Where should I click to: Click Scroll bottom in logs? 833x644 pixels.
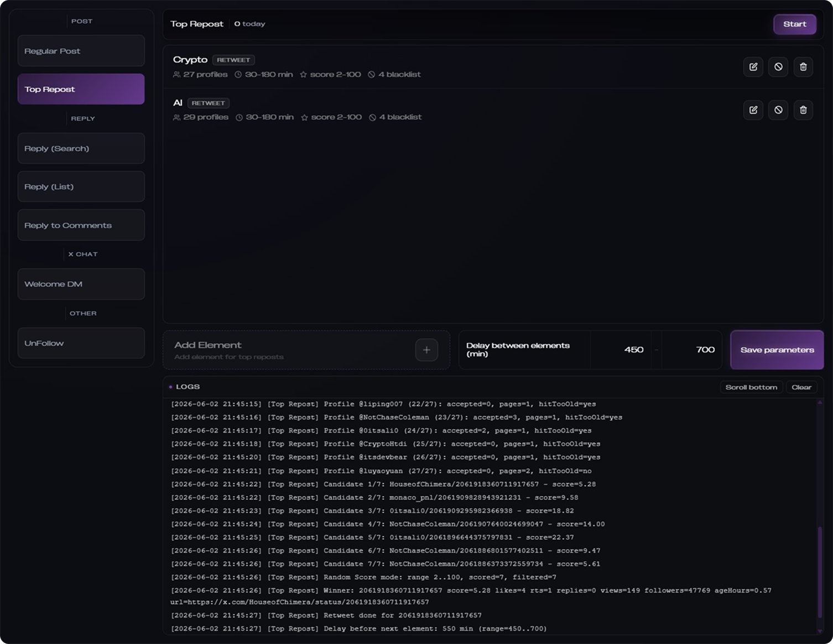pyautogui.click(x=751, y=387)
